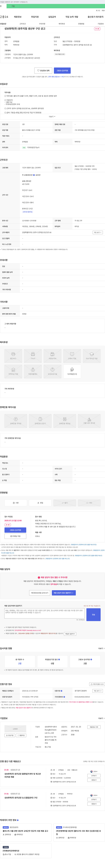Image resolution: width=105 pixels, height=868 pixels.
Task: Open 실업급여 top navigation menu
Action: tap(52, 17)
